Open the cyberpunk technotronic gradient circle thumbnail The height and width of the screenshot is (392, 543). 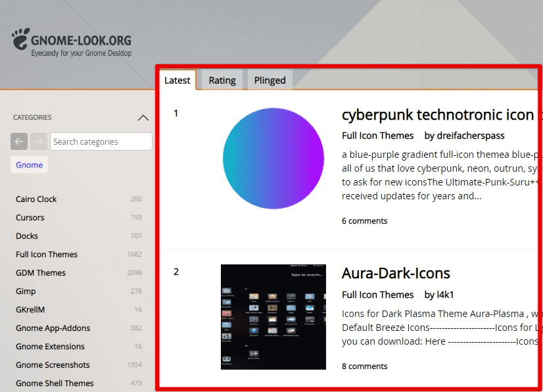pos(273,159)
